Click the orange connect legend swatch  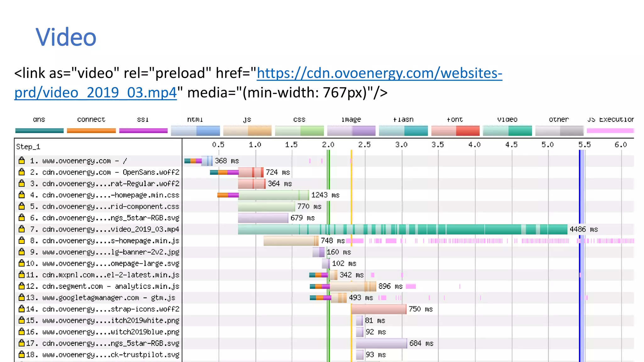point(91,130)
